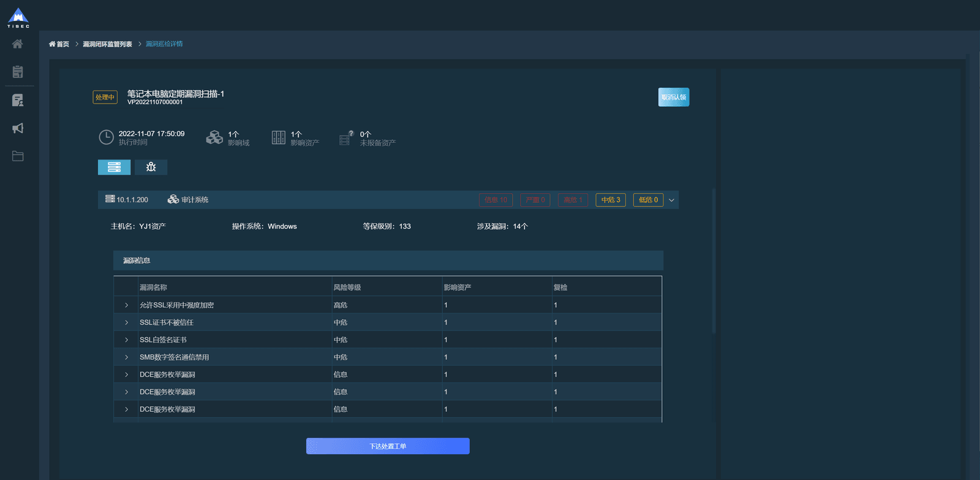The width and height of the screenshot is (980, 480).
Task: Expand row SMB数字签名通信禁用
Action: tap(126, 357)
